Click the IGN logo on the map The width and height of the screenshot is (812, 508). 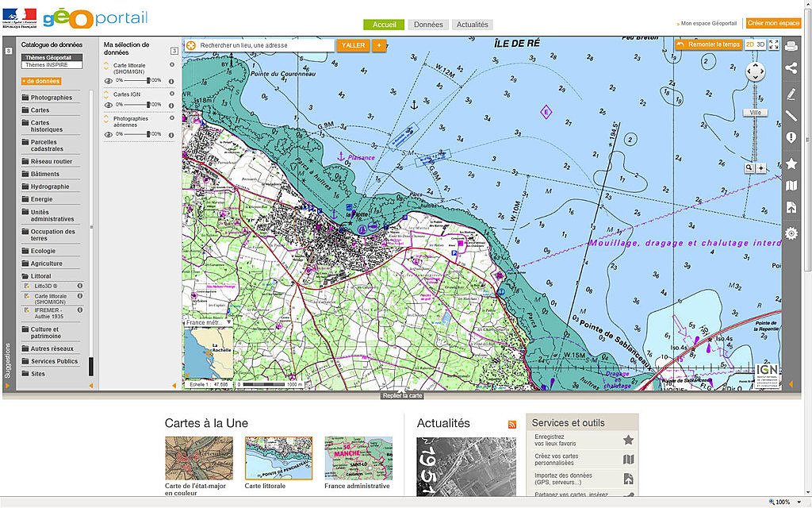[767, 375]
